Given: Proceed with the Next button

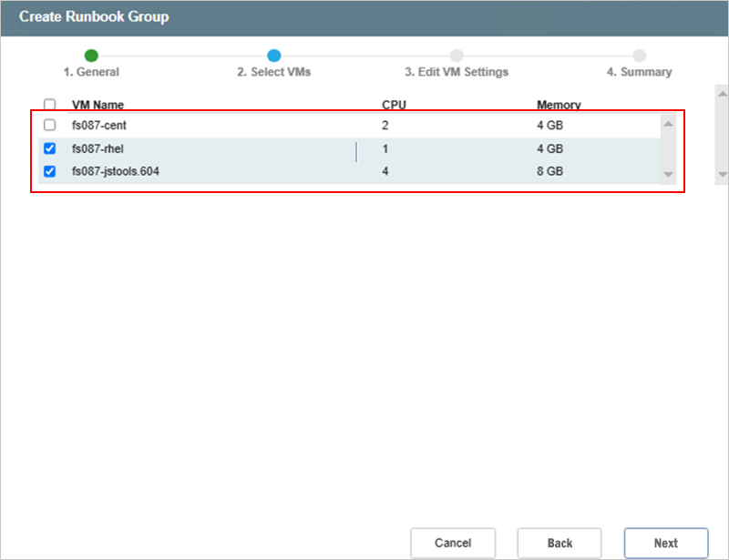Looking at the screenshot, I should (x=665, y=543).
